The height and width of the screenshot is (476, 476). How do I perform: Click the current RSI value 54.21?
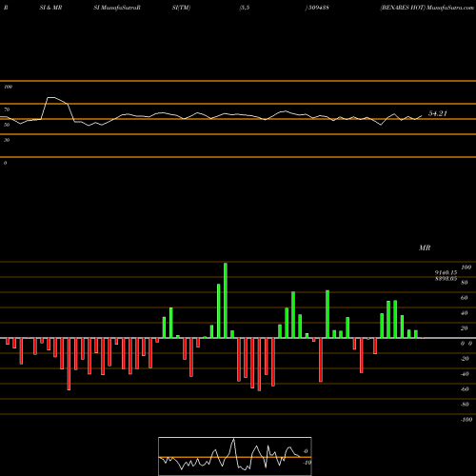point(438,113)
